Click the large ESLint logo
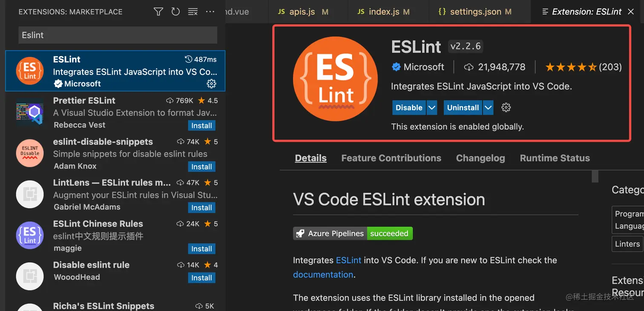The width and height of the screenshot is (644, 311). pos(335,79)
